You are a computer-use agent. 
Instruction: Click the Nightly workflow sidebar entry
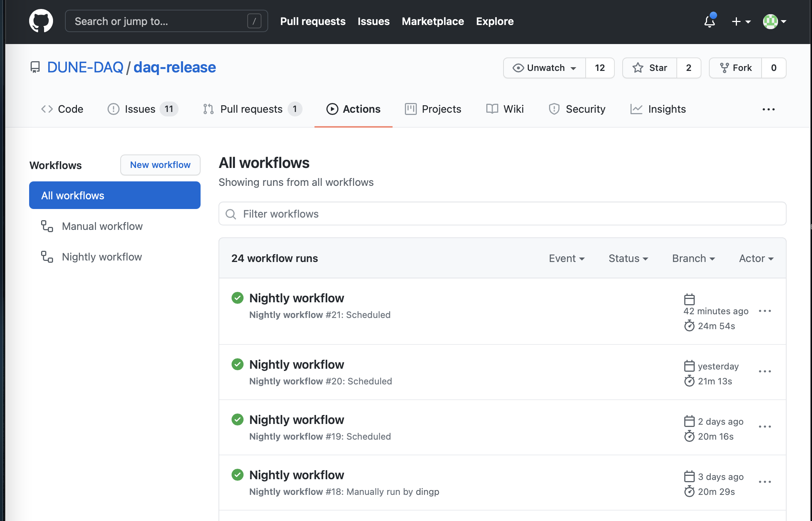tap(102, 257)
